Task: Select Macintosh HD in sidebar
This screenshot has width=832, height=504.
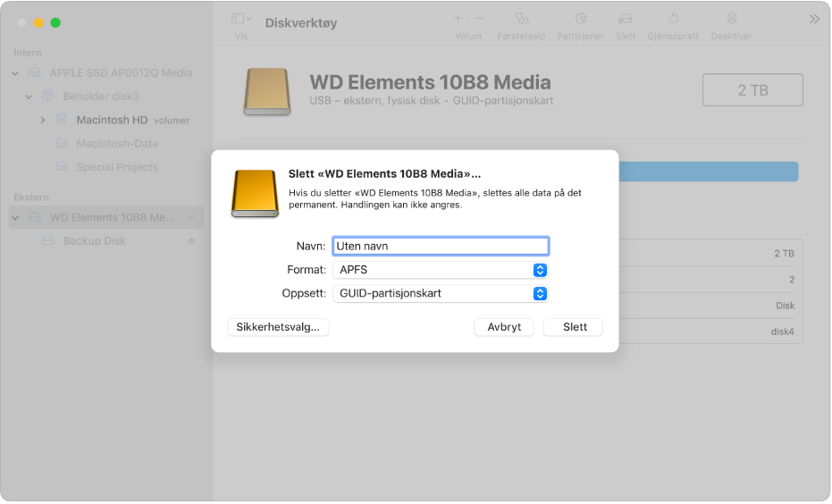Action: [x=112, y=121]
